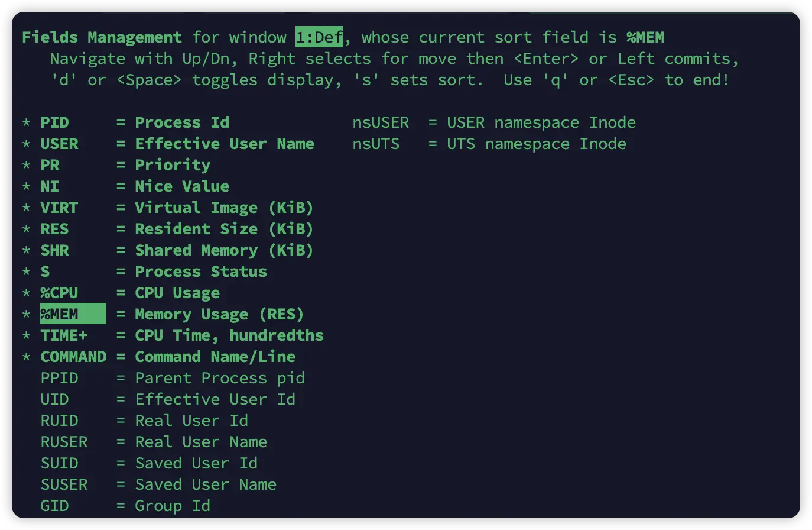This screenshot has height=530, width=812.
Task: Click the Resident Size (KiB) description
Action: [x=224, y=229]
